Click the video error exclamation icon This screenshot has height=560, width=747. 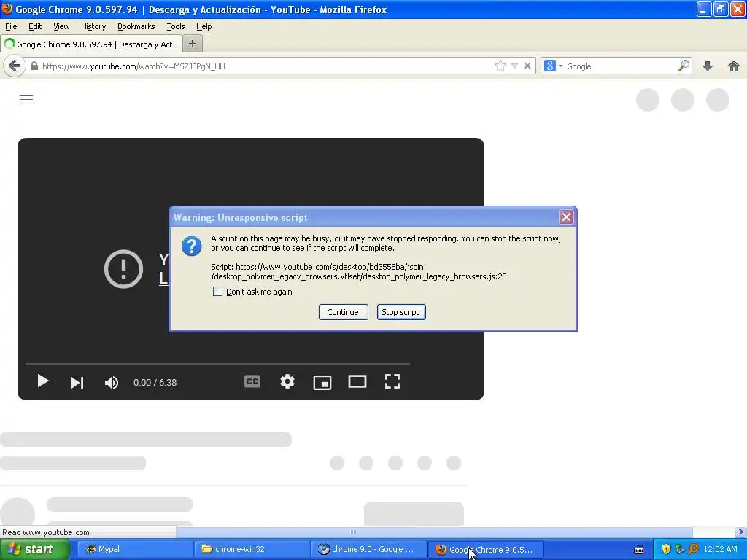123,269
